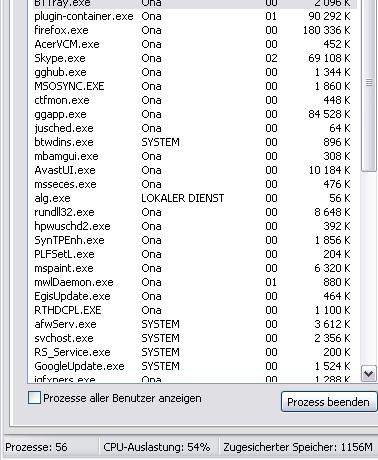This screenshot has height=460, width=378.
Task: Select the rundll32.exe process row
Action: (192, 212)
